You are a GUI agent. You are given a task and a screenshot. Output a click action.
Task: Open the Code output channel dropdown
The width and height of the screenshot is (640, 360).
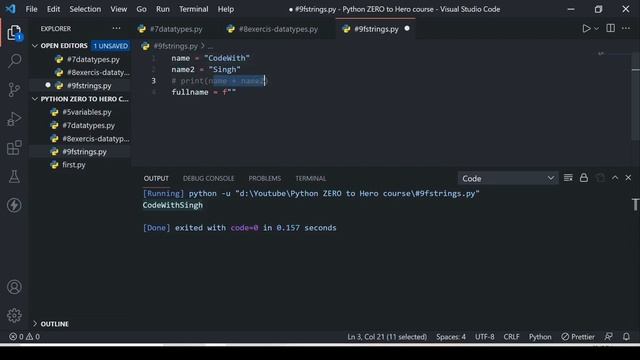pos(507,178)
